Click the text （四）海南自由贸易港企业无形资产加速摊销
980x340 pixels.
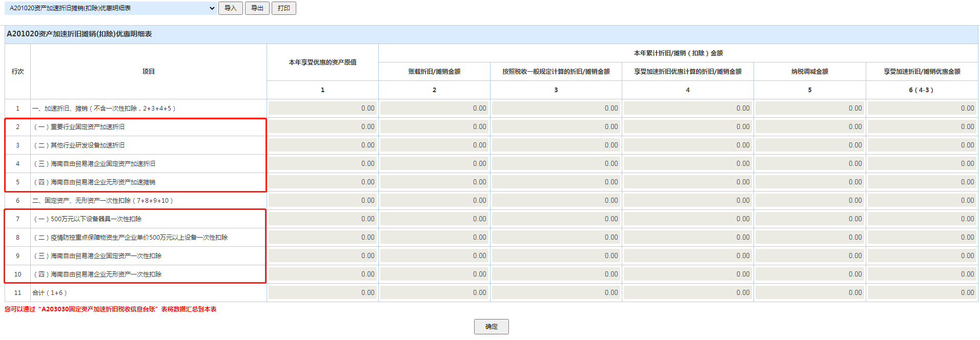coord(94,182)
